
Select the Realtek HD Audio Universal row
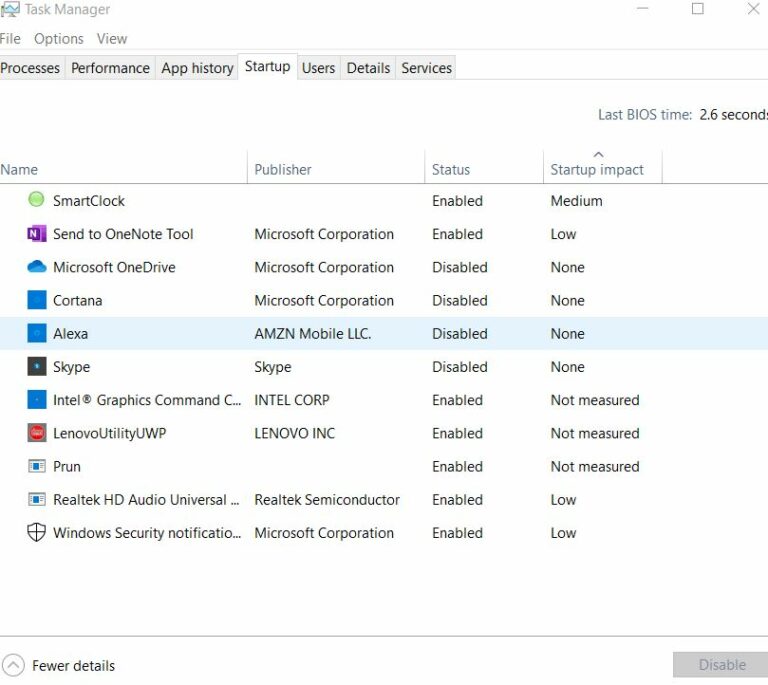click(384, 499)
